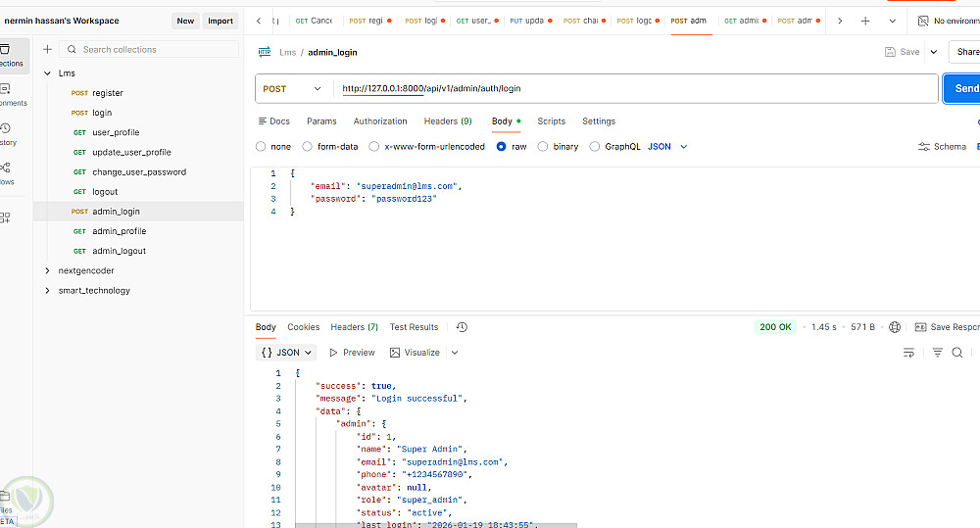
Task: Open the JSON response format dropdown
Action: coord(285,353)
